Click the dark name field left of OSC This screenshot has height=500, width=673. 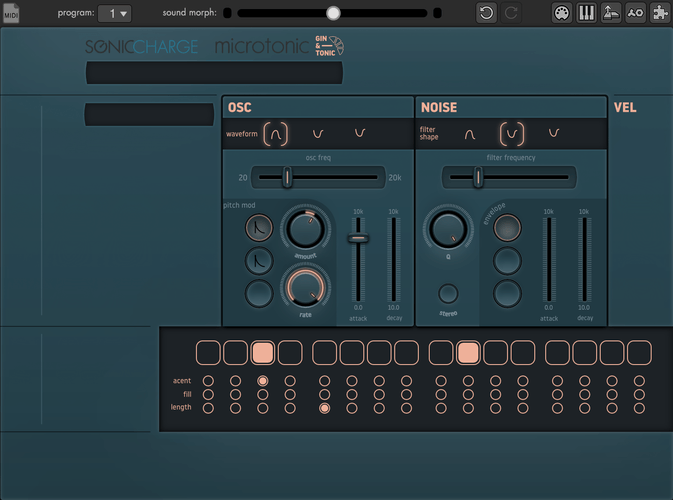click(x=149, y=114)
